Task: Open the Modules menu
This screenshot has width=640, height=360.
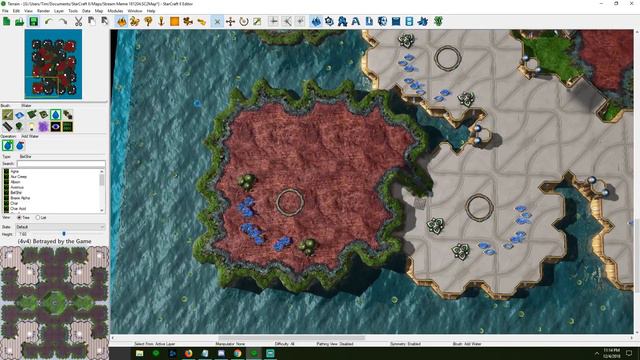Action: pos(115,11)
